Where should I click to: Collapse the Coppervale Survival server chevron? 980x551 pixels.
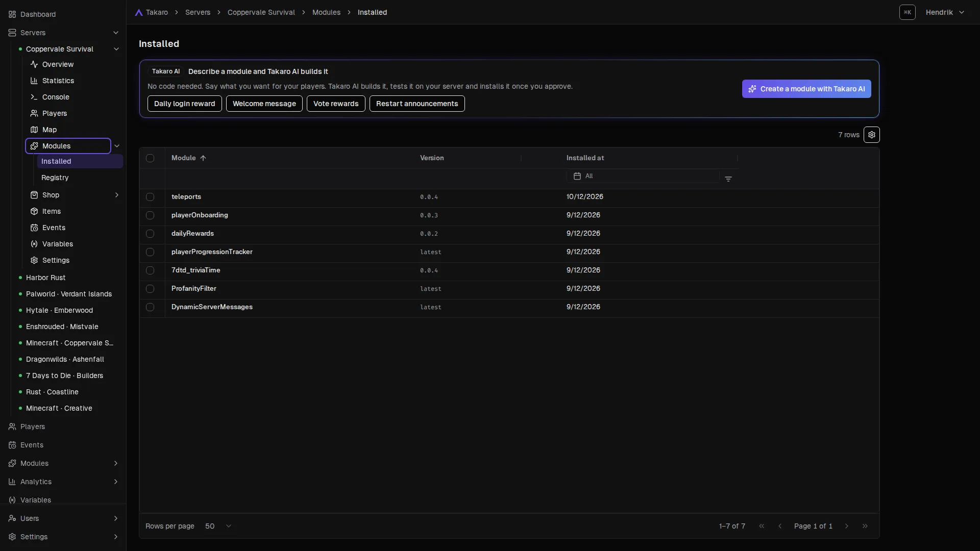(116, 49)
